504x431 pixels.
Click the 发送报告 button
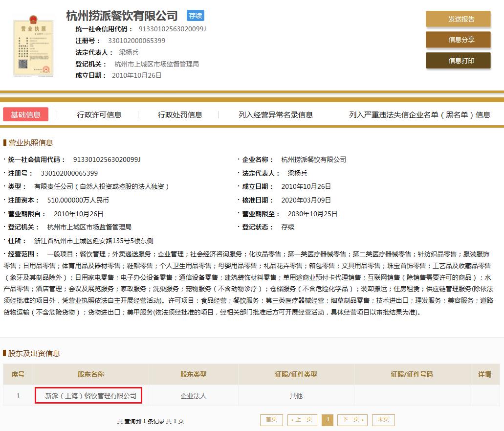point(458,19)
